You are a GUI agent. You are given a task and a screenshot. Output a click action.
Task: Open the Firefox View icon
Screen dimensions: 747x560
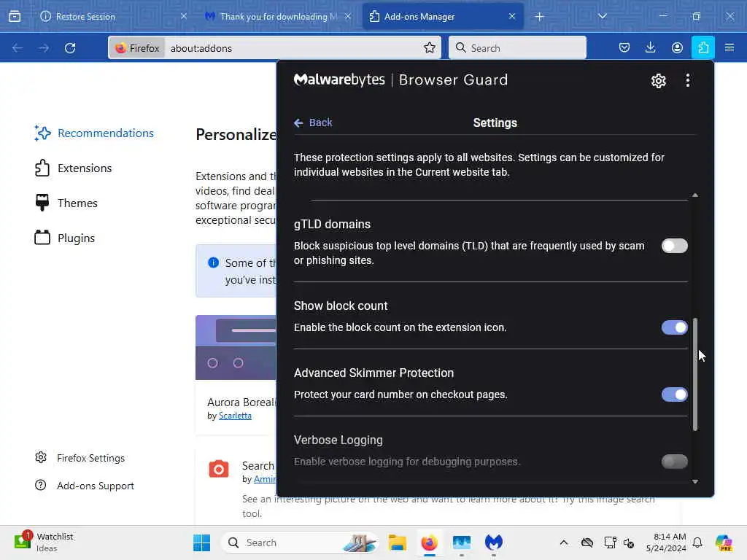[x=15, y=17]
